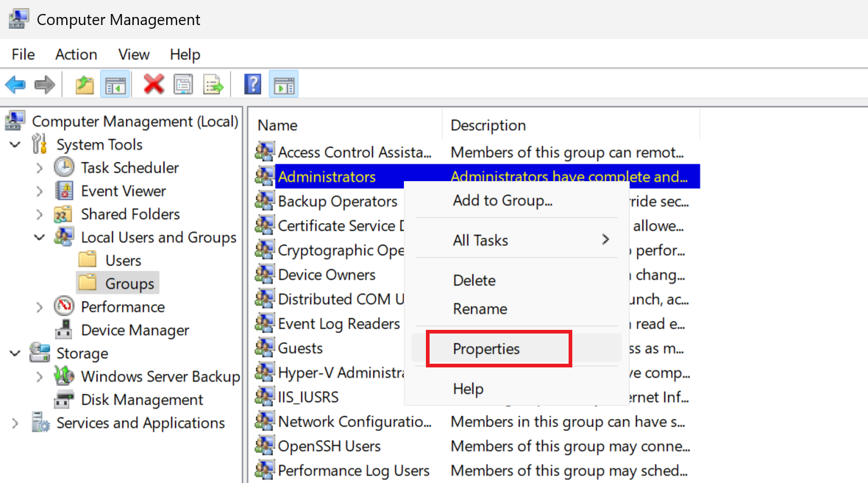
Task: Select the Device Manager tree item
Action: coord(135,330)
